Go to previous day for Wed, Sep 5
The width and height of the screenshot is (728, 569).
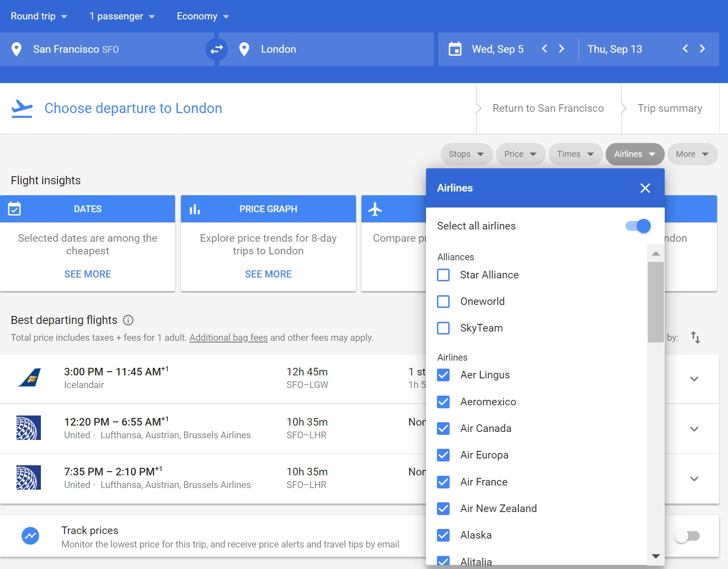pos(545,49)
